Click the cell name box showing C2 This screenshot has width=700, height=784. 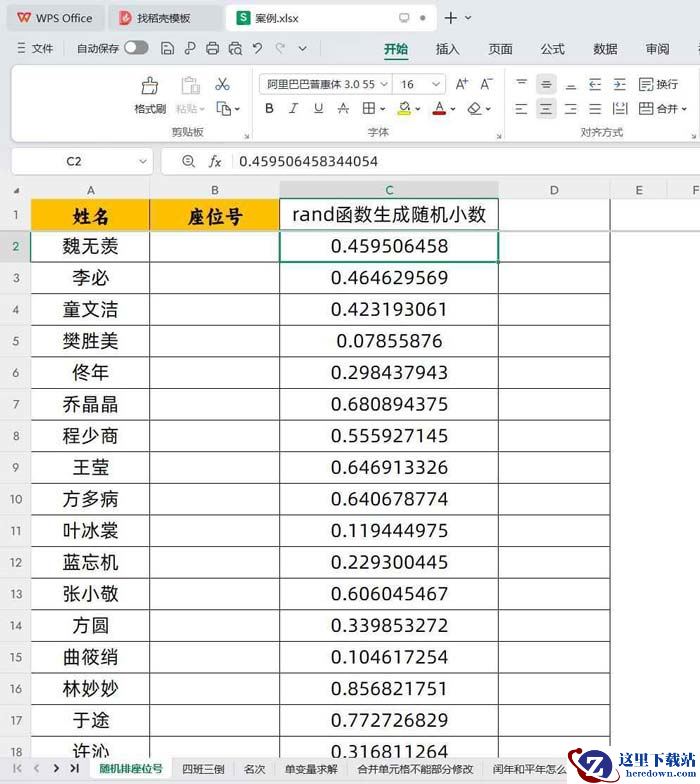[x=75, y=161]
